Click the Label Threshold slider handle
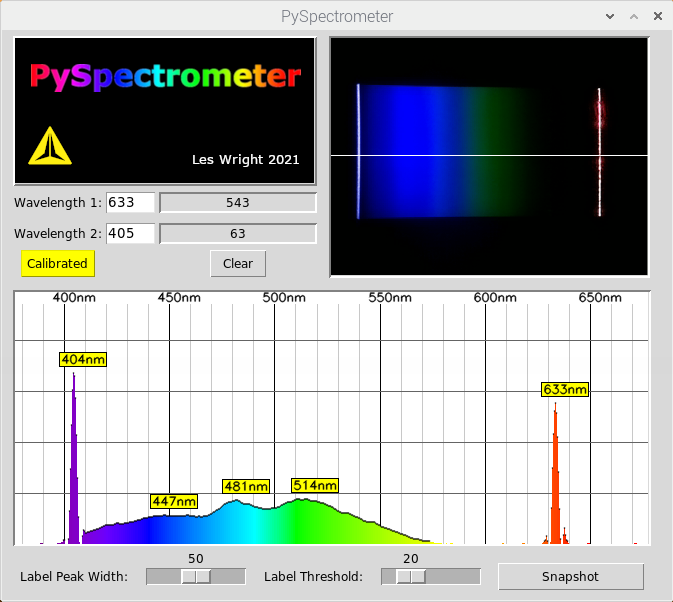Viewport: 673px width, 602px height. tap(411, 576)
